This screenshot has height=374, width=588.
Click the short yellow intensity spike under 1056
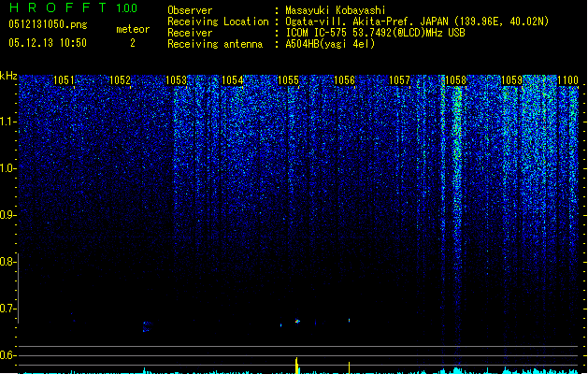[x=349, y=367]
